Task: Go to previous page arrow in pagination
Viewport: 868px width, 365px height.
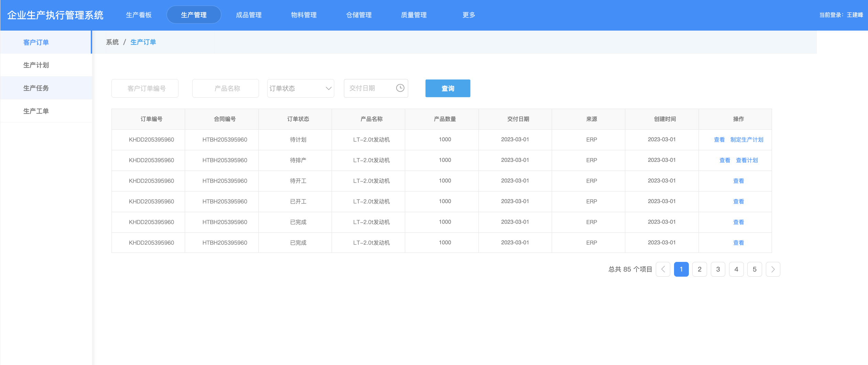Action: 663,269
